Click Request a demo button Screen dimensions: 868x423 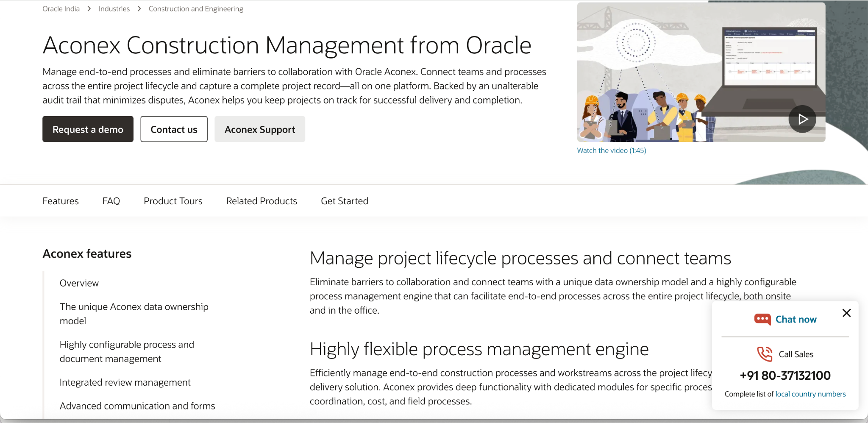(x=88, y=129)
